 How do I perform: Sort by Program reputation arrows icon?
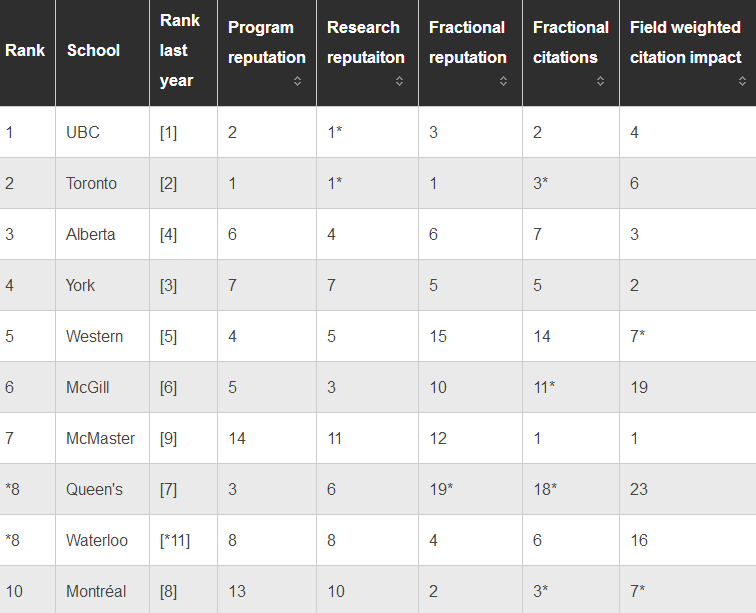[297, 81]
